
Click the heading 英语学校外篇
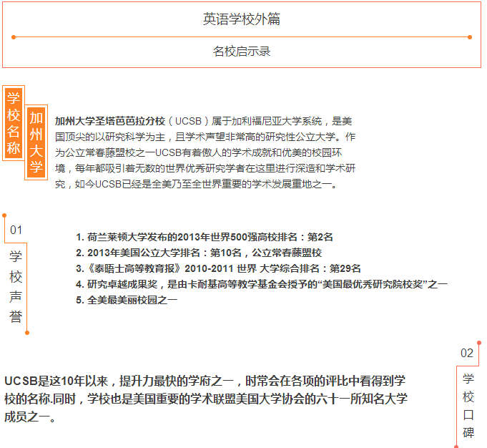[x=241, y=19]
